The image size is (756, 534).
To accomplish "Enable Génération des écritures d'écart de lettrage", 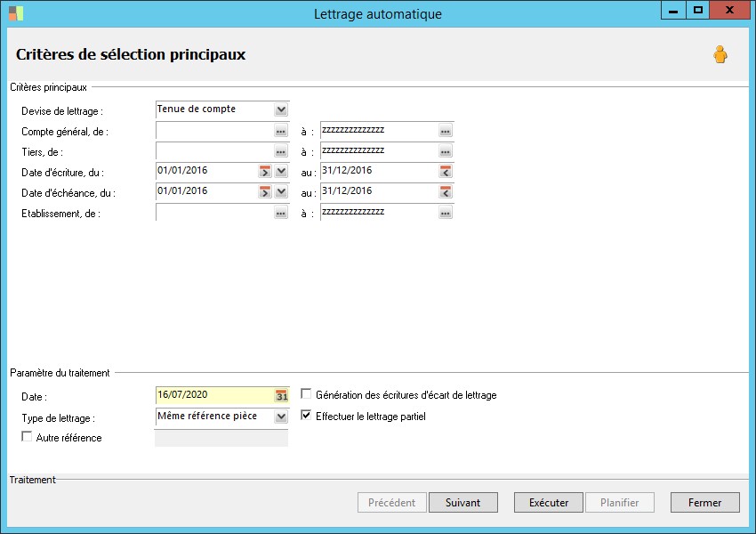I will click(307, 394).
